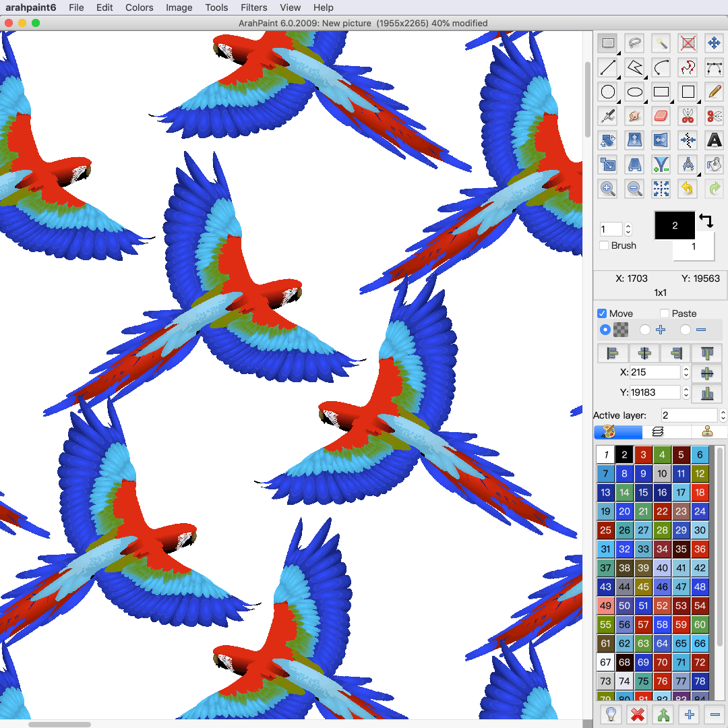This screenshot has width=728, height=728.
Task: Select the arc curve tool
Action: click(x=661, y=67)
